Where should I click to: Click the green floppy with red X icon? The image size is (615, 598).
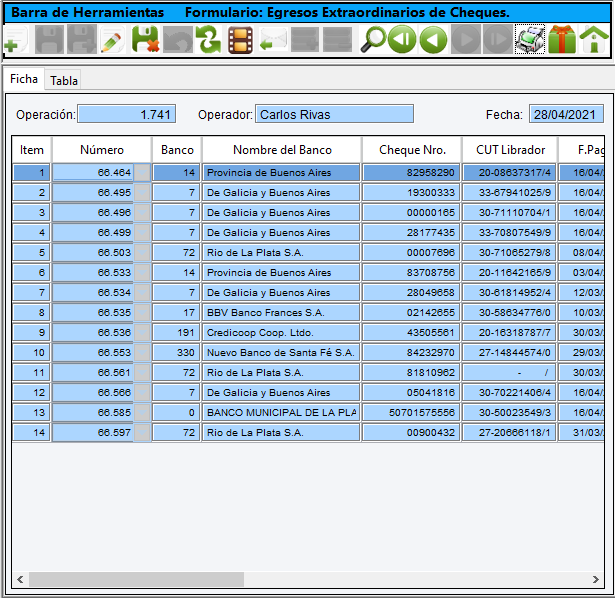point(145,40)
